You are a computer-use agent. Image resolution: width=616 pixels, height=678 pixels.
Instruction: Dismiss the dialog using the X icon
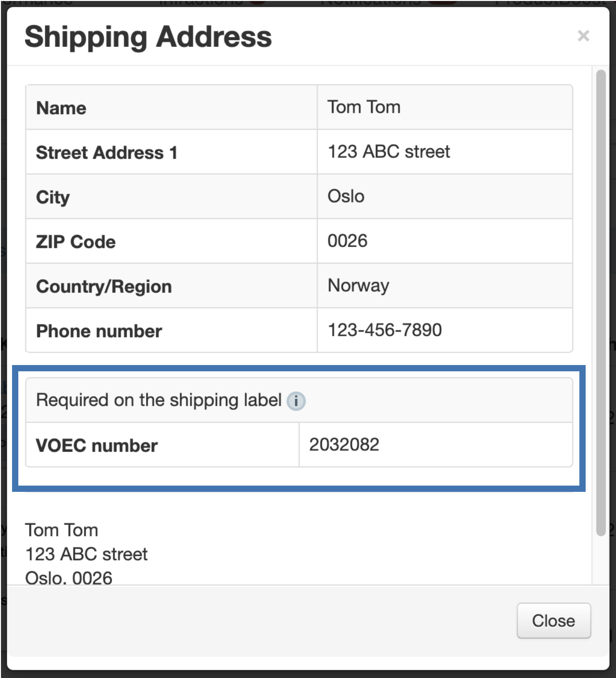click(x=584, y=36)
